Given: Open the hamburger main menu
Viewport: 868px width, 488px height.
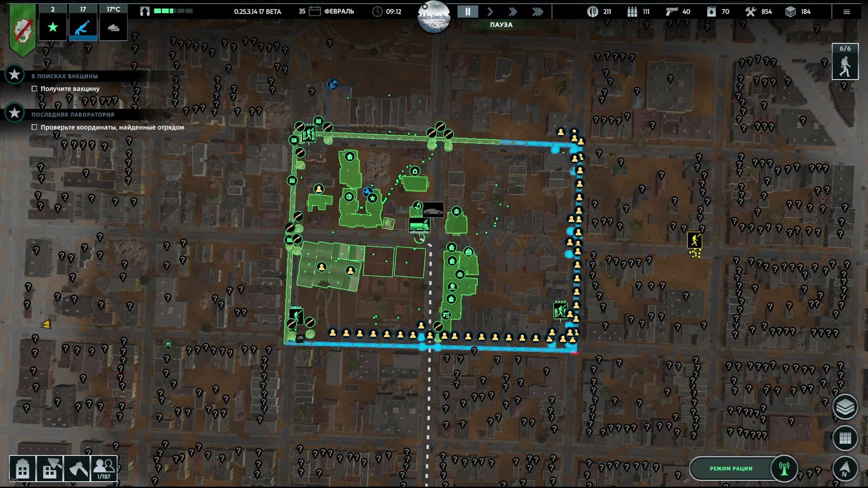Looking at the screenshot, I should [846, 12].
